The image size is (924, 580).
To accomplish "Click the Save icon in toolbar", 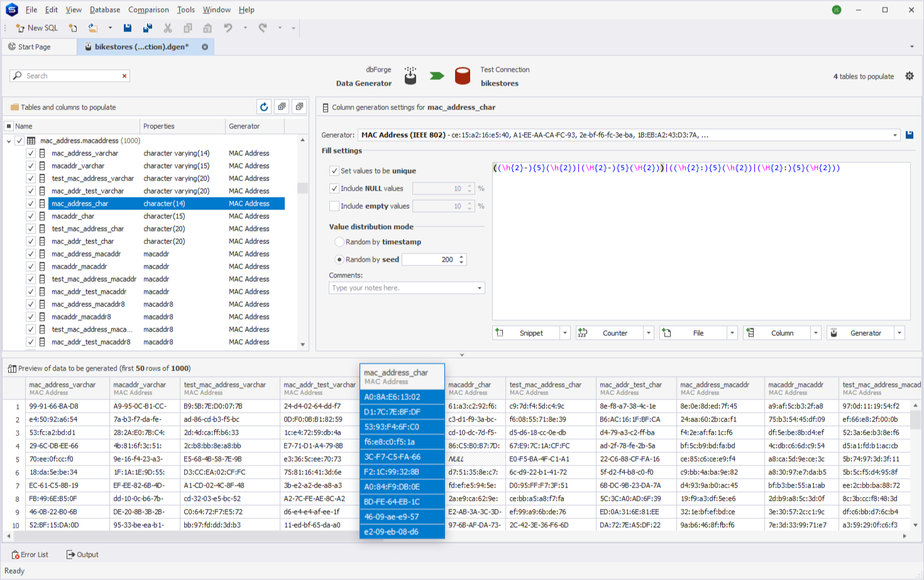I will 128,28.
